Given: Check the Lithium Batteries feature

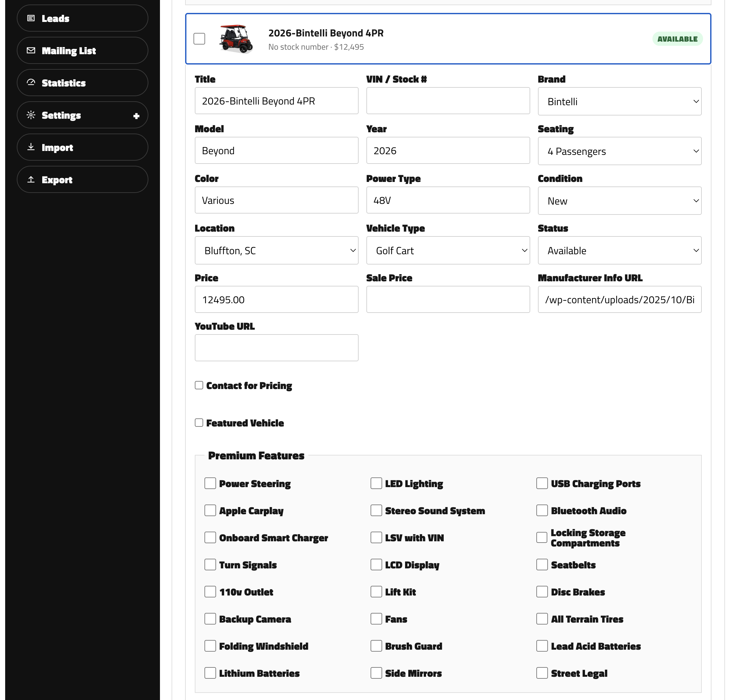Looking at the screenshot, I should pos(210,673).
